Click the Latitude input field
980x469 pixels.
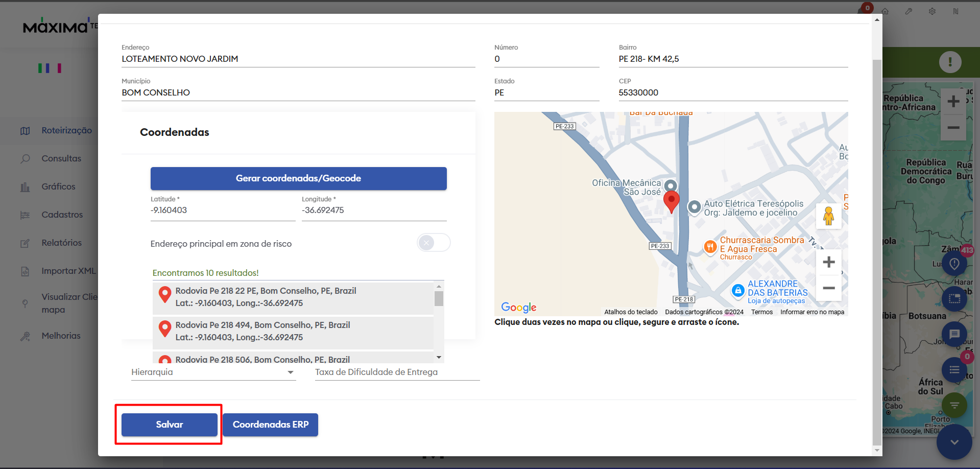[222, 210]
